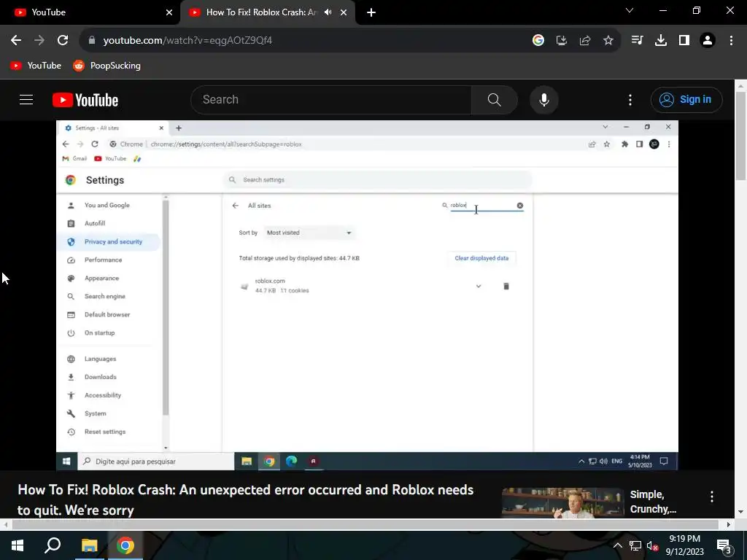Close the How To Fix Roblox Crash tab
This screenshot has height=560, width=747.
point(344,12)
